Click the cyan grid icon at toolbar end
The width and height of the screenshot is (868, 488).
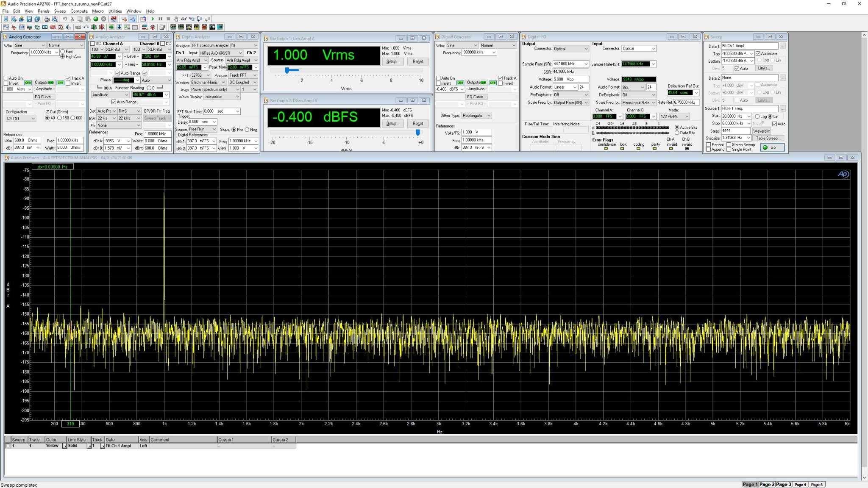tap(220, 27)
